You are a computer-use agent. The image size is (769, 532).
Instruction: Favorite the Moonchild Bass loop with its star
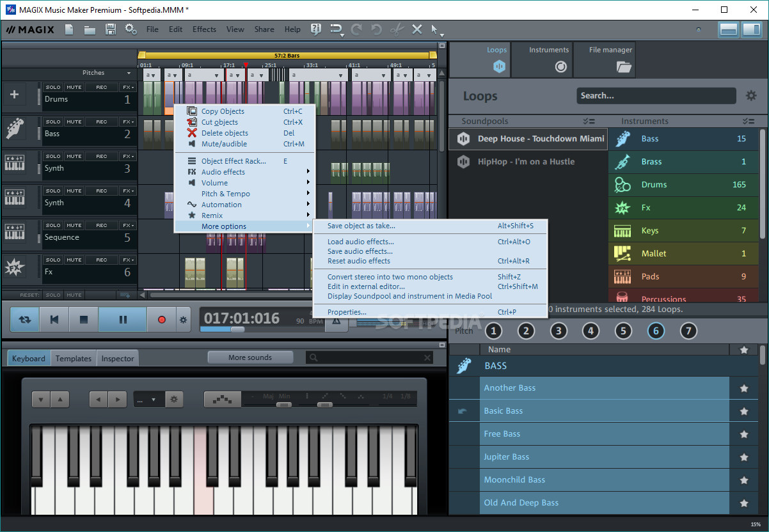click(744, 480)
